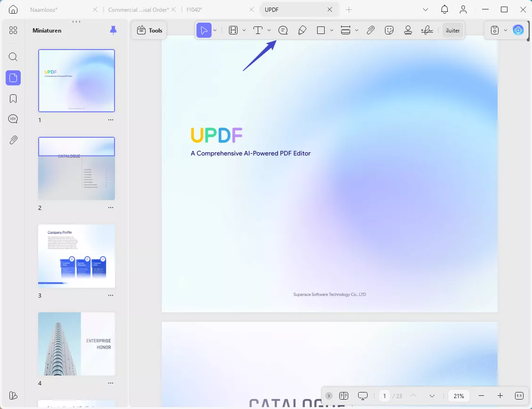Select the Stamp tool
The width and height of the screenshot is (532, 409).
tap(408, 30)
